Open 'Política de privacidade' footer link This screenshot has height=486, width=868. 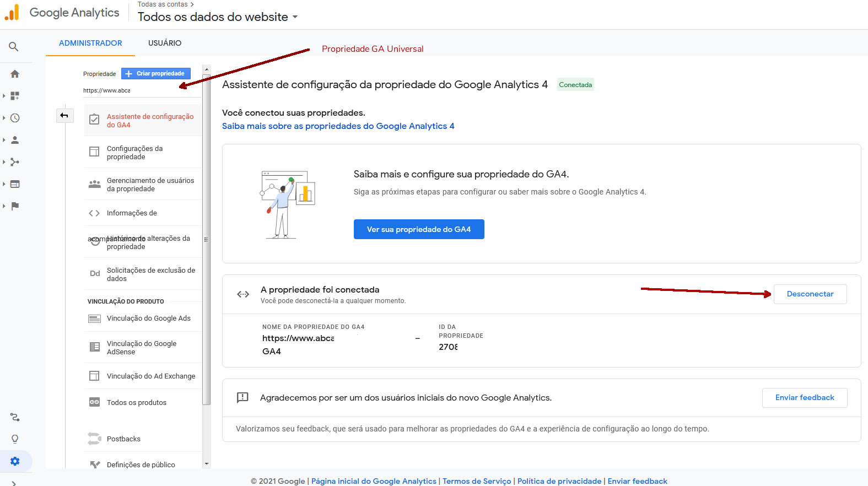tap(559, 481)
